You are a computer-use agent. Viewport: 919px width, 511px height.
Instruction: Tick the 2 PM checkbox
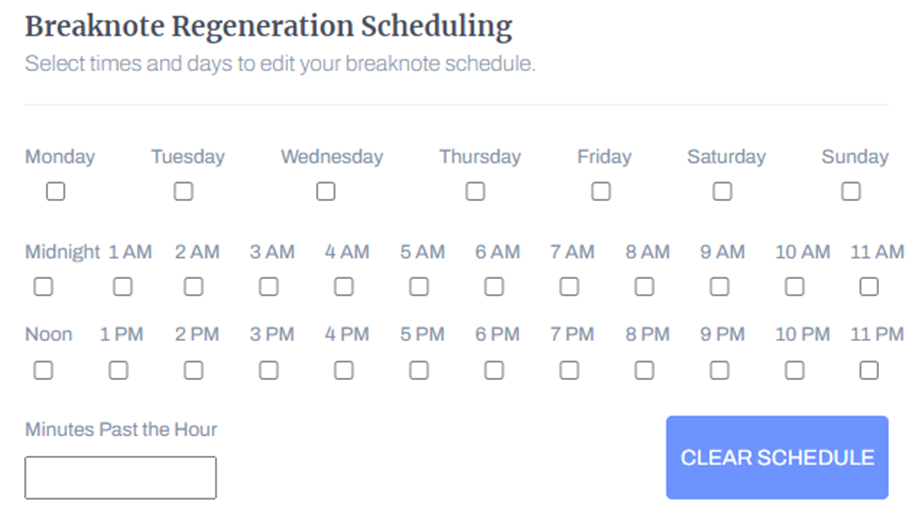coord(194,370)
